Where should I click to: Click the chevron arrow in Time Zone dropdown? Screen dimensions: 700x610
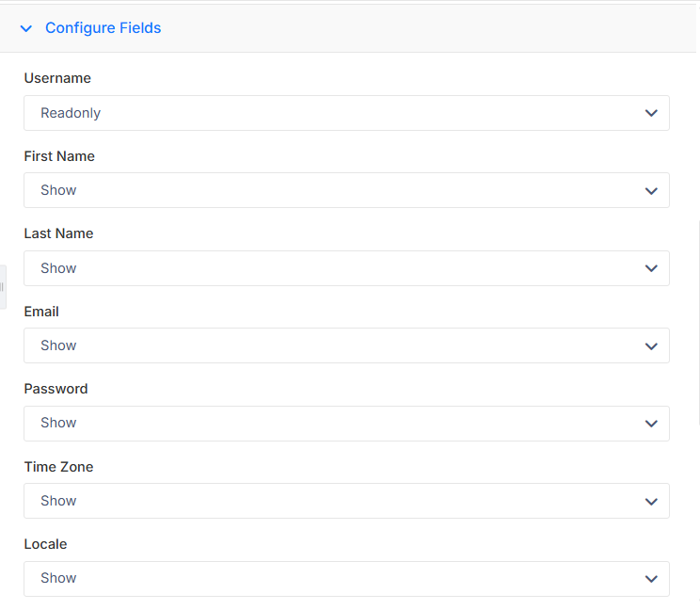tap(651, 502)
